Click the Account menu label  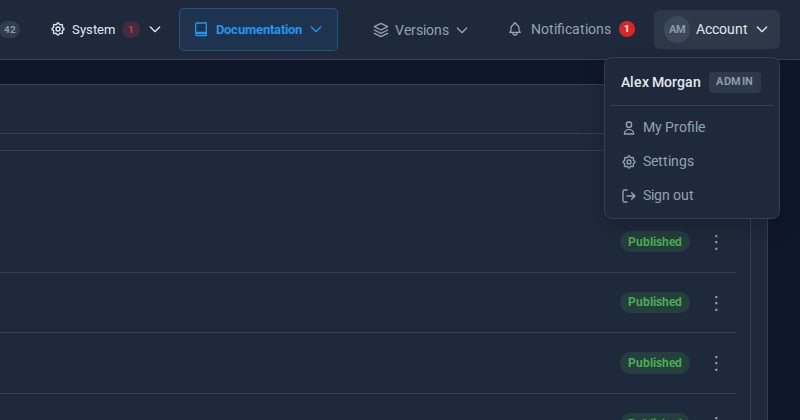pos(721,30)
